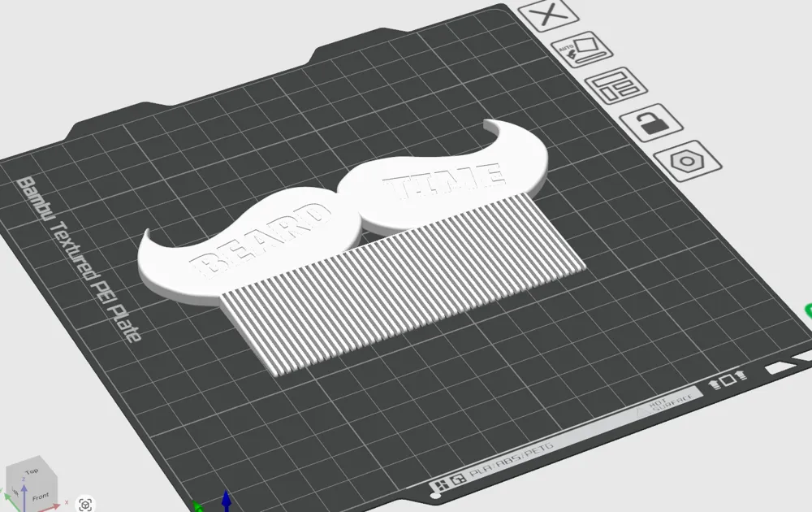
Task: Click the arrange objects on plate icon
Action: pyautogui.click(x=615, y=85)
